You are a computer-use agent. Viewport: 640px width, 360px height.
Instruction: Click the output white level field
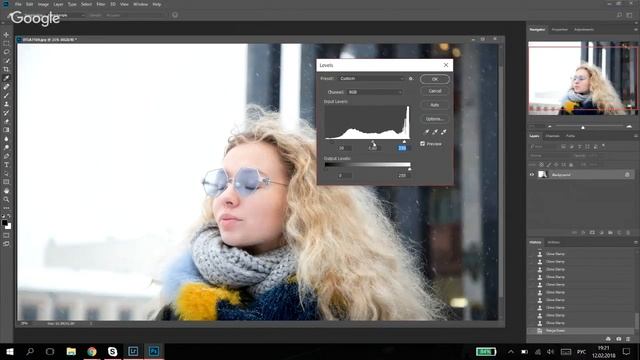tap(402, 176)
